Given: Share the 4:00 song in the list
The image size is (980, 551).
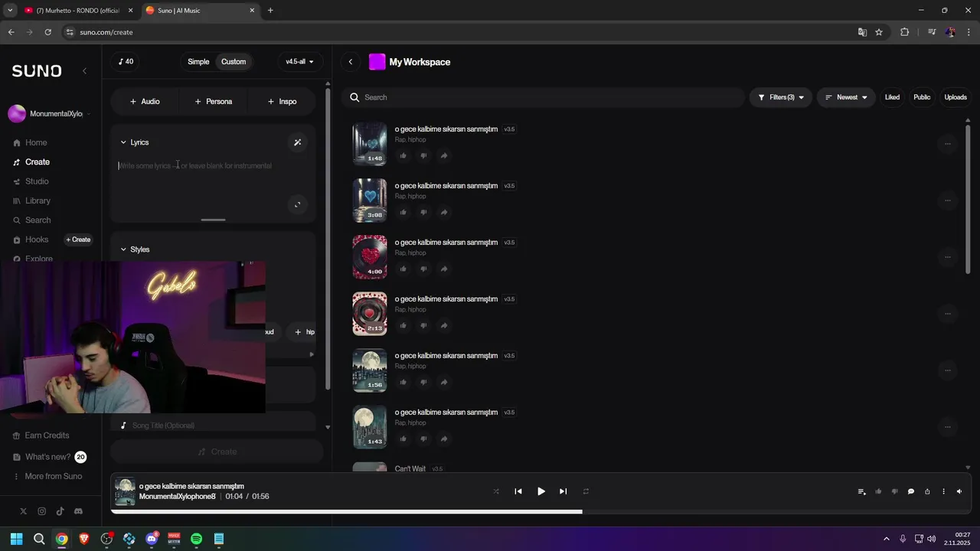Looking at the screenshot, I should 444,269.
